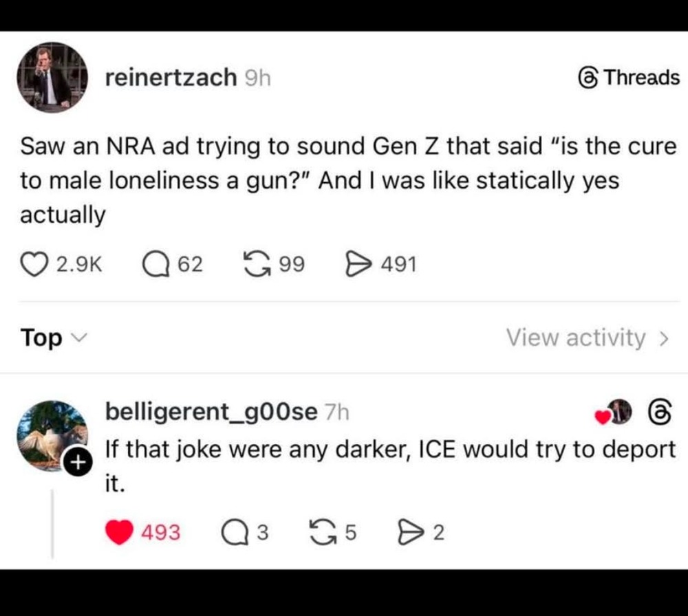Share belligerent_g00se's reply via send icon
Screen dimensions: 688x616
(x=409, y=531)
